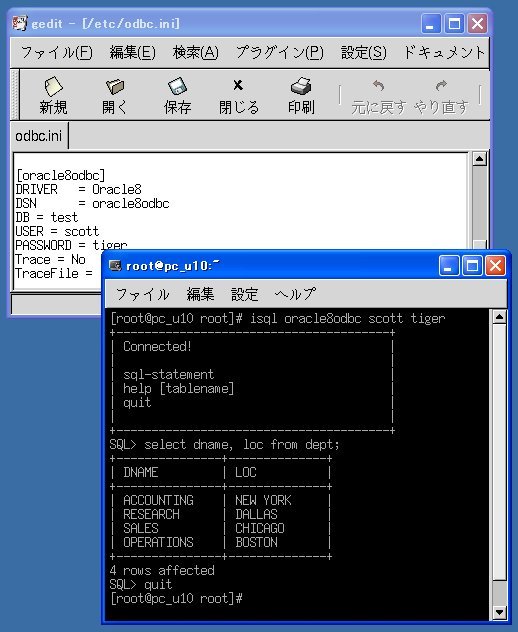Viewport: 518px width, 632px height.
Task: Click the isql oracle8odbc command line
Action: (278, 318)
